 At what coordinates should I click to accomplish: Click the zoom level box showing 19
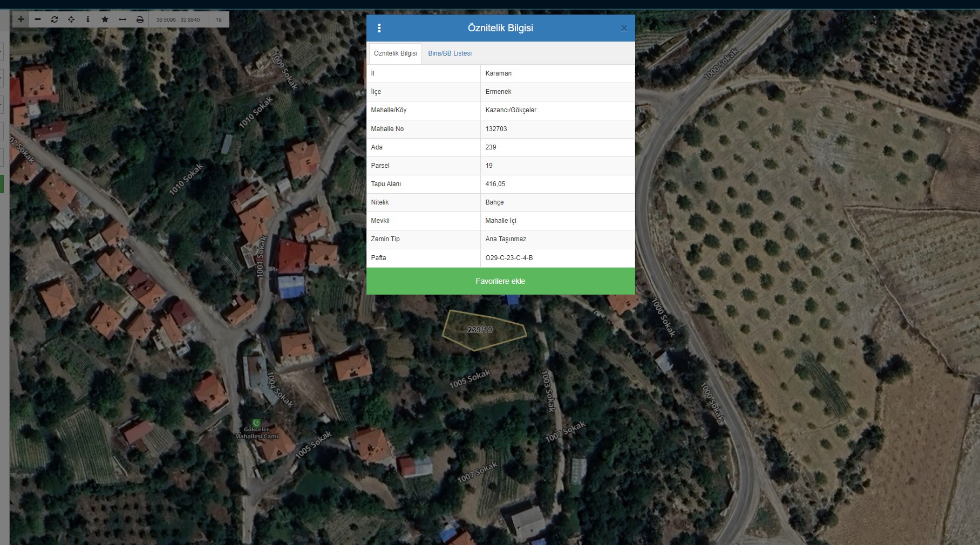[x=219, y=19]
